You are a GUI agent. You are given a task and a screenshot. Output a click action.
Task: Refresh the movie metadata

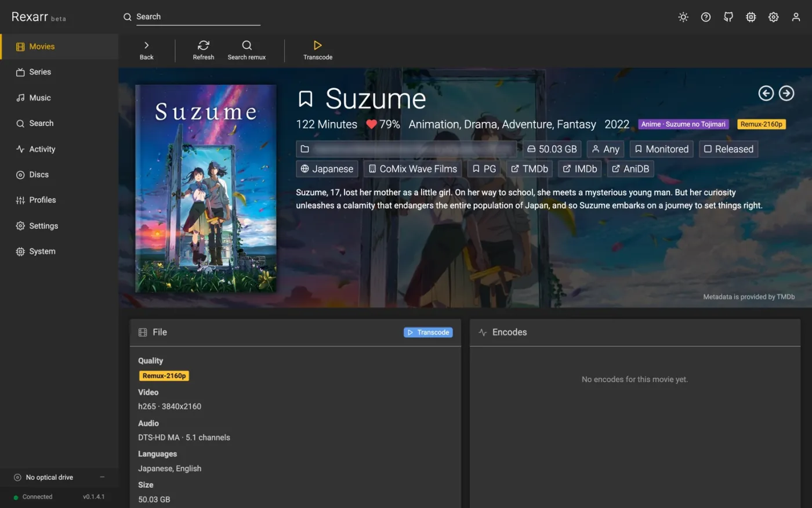pos(204,51)
